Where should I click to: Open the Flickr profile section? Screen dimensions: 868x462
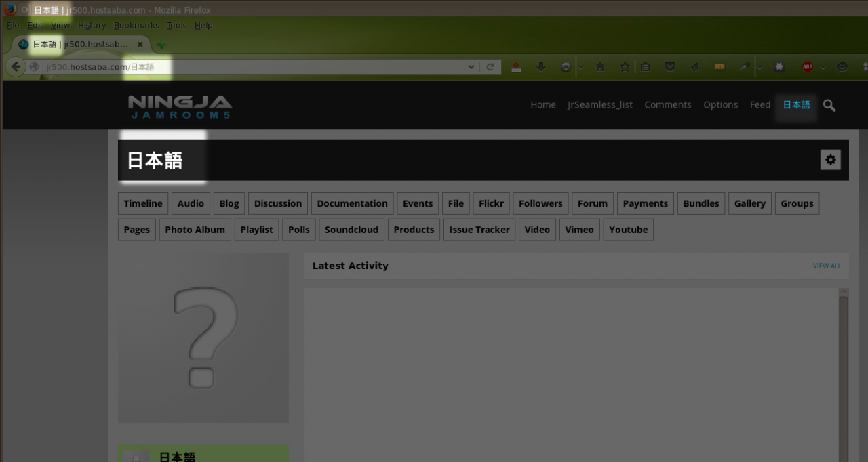[491, 203]
